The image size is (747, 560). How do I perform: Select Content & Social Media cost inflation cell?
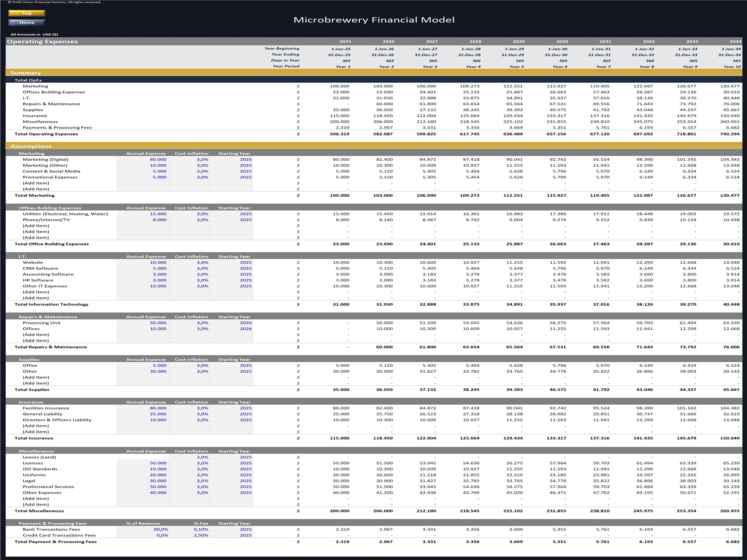coord(189,171)
